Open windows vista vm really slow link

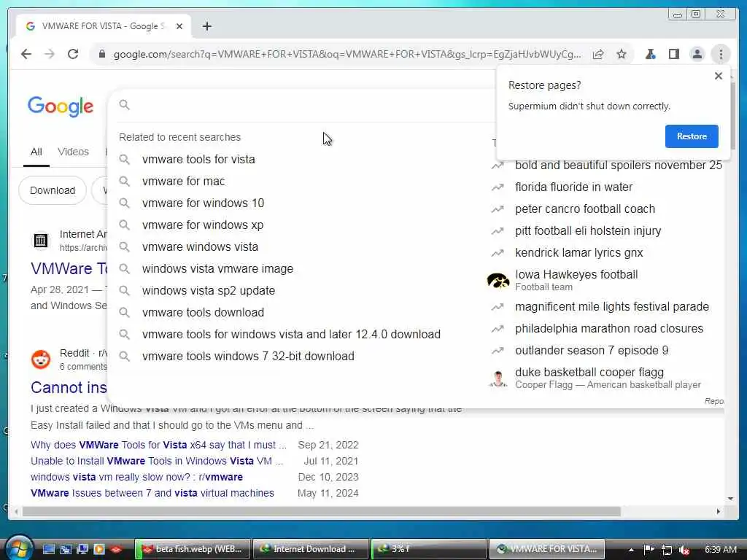pyautogui.click(x=136, y=477)
